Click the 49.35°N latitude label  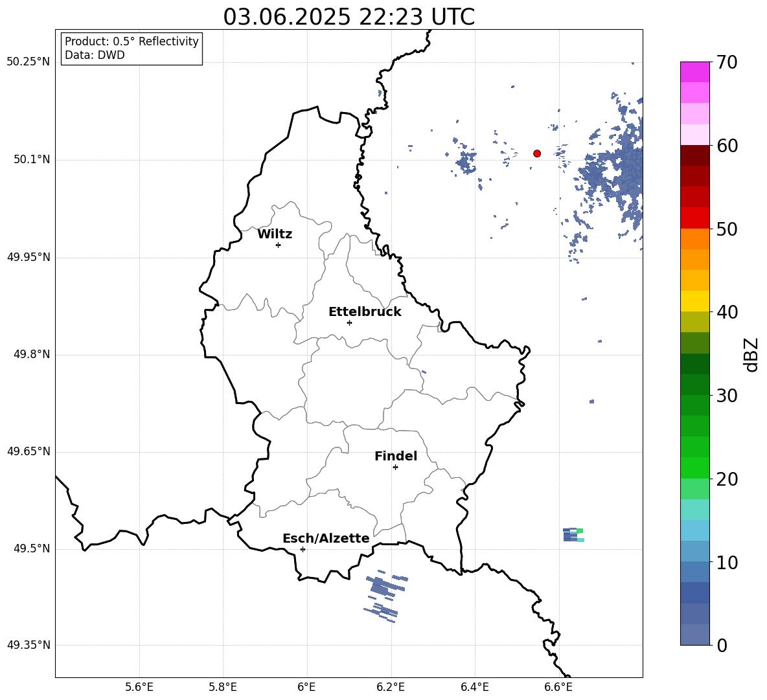click(x=29, y=645)
